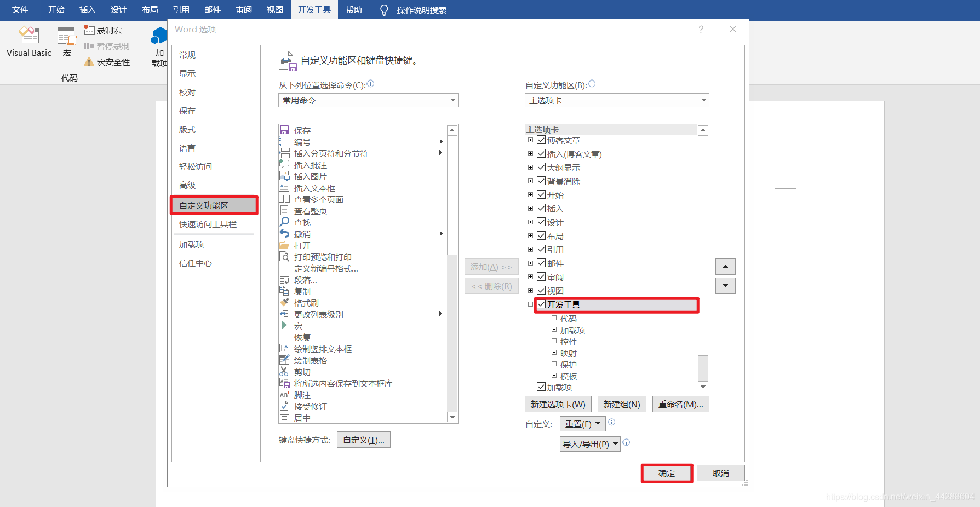Select 插入文本框 text box icon
The image size is (980, 507).
(x=284, y=188)
